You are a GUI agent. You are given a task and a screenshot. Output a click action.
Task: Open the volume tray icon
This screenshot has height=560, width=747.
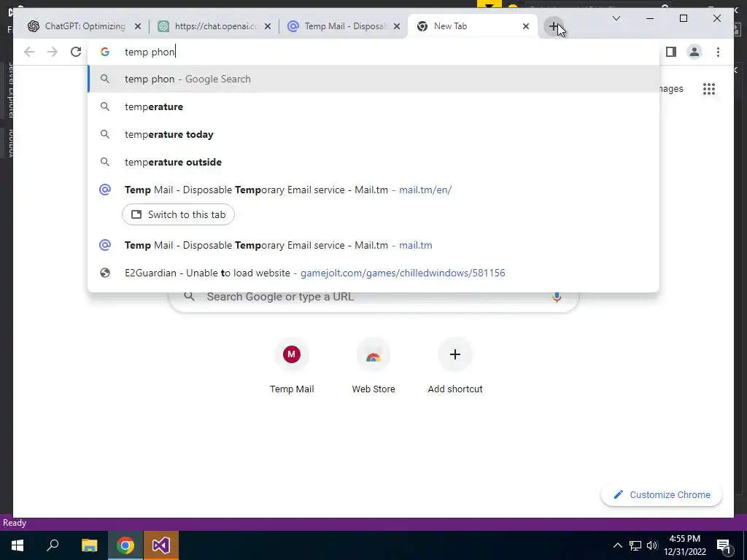pos(652,545)
